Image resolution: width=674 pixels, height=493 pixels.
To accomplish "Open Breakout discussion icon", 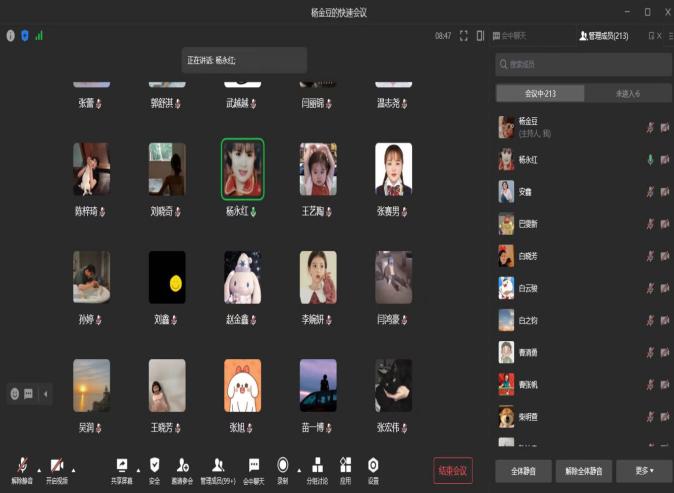I will coord(317,465).
